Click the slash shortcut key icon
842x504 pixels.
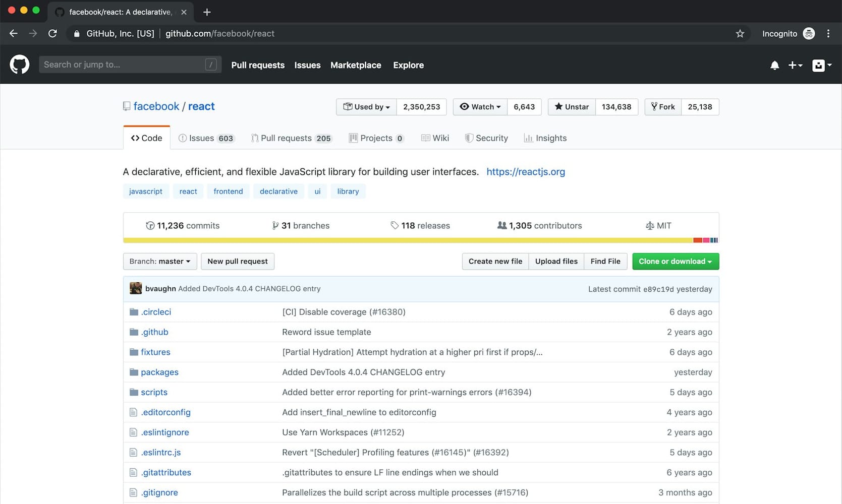click(x=211, y=65)
